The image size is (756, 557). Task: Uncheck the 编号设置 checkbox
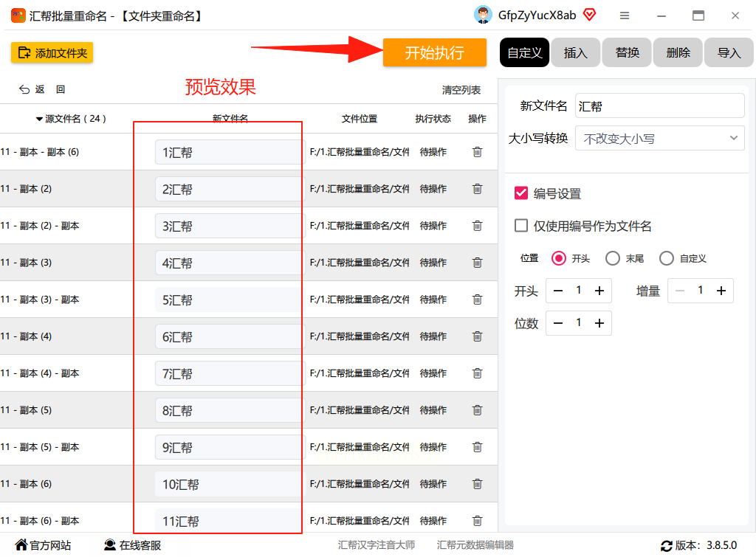[x=520, y=193]
